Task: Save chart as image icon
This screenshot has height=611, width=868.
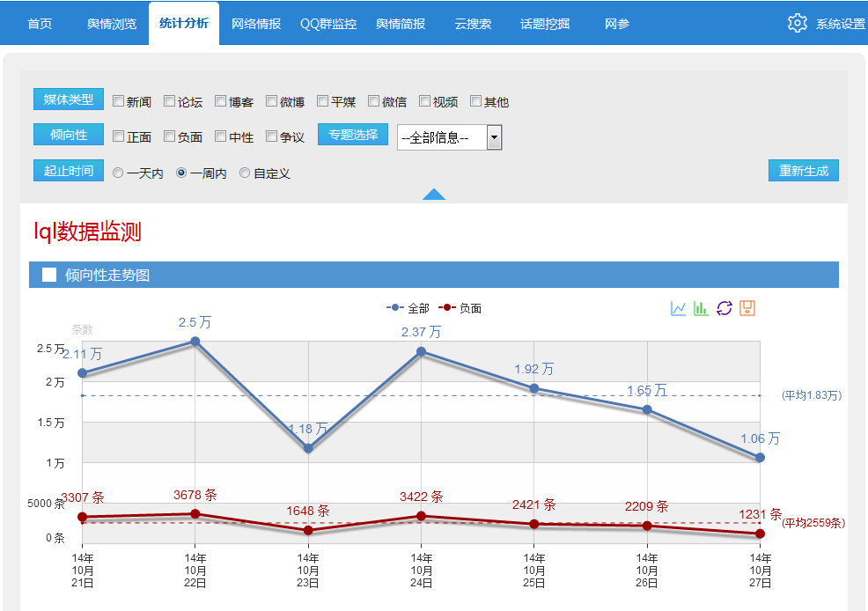Action: coord(747,308)
